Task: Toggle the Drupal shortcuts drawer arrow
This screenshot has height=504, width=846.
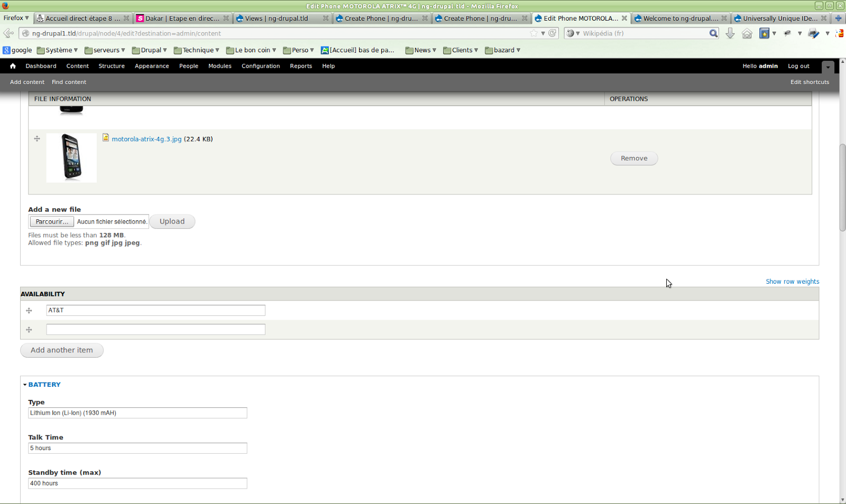Action: [x=828, y=67]
